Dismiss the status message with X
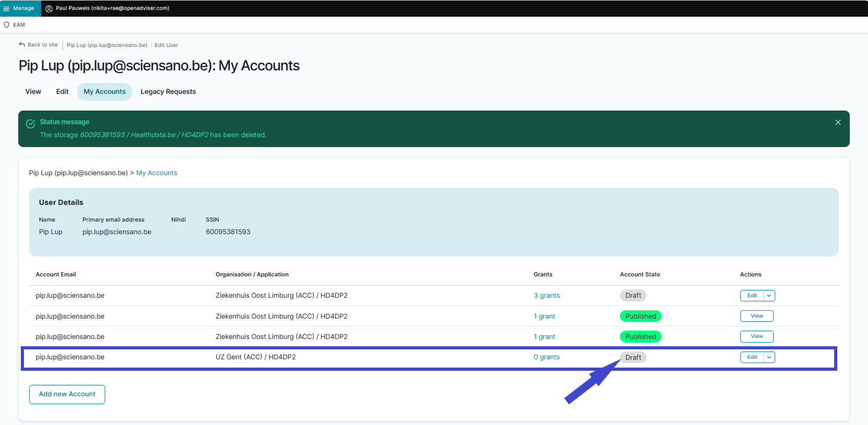This screenshot has width=868, height=425. tap(838, 122)
